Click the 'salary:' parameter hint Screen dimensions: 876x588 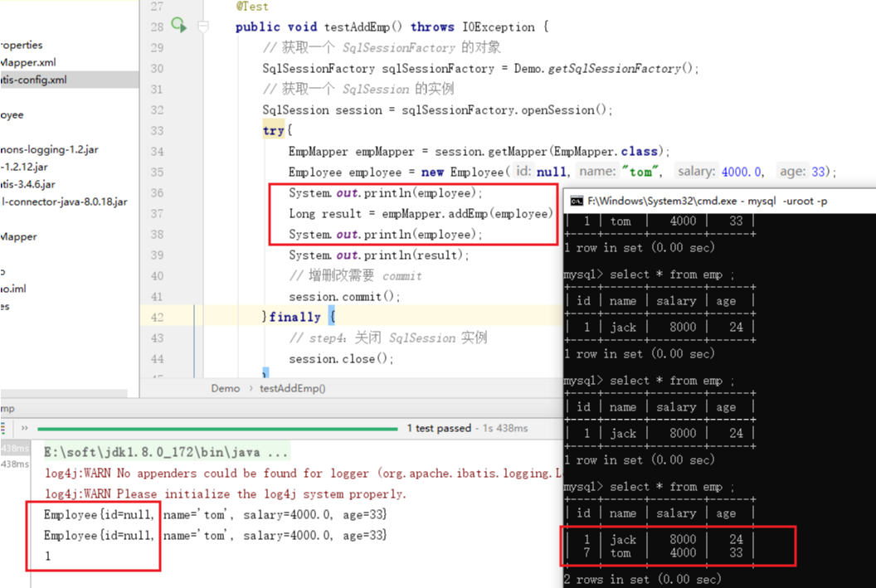tap(696, 172)
